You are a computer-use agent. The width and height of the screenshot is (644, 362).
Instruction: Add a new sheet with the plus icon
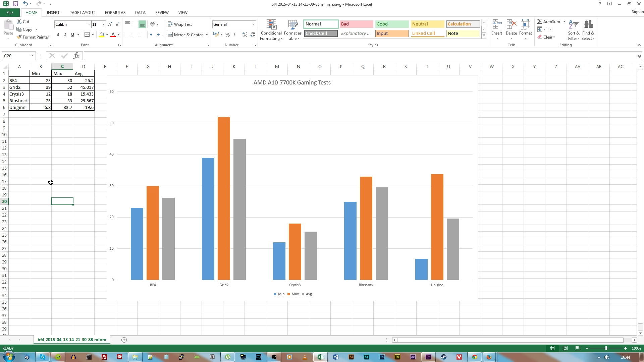point(124,340)
